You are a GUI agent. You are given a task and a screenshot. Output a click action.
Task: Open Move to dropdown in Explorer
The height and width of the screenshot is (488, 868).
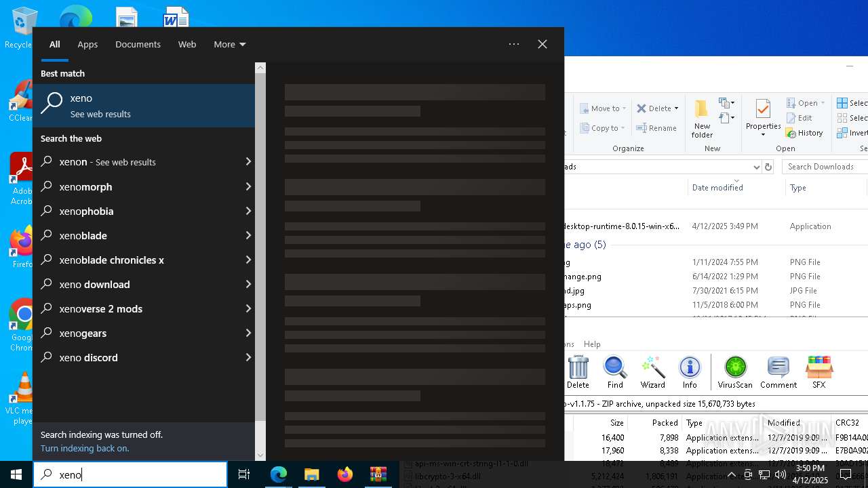pos(603,108)
